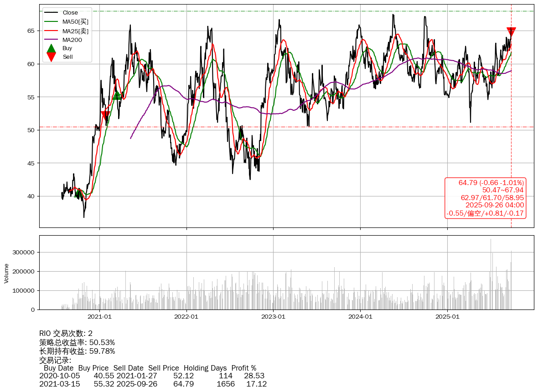The width and height of the screenshot is (538, 392).
Task: Click the MA25[卖] legend label
Action: coord(75,31)
